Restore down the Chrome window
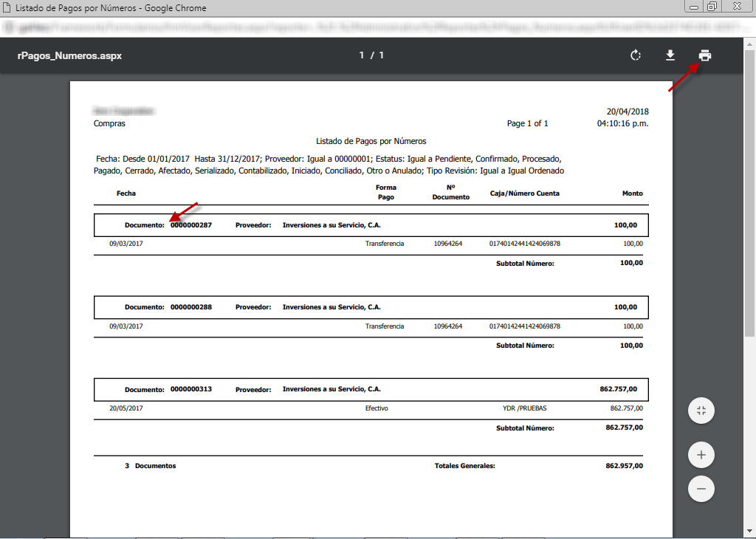 (x=712, y=7)
